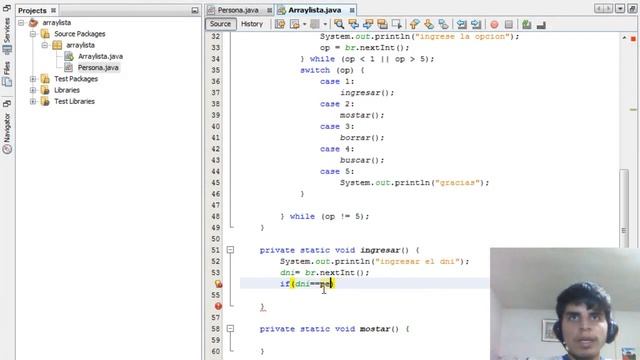Click 'buscar();' call on line 43
Viewport: 640px width, 360px height.
pyautogui.click(x=362, y=160)
